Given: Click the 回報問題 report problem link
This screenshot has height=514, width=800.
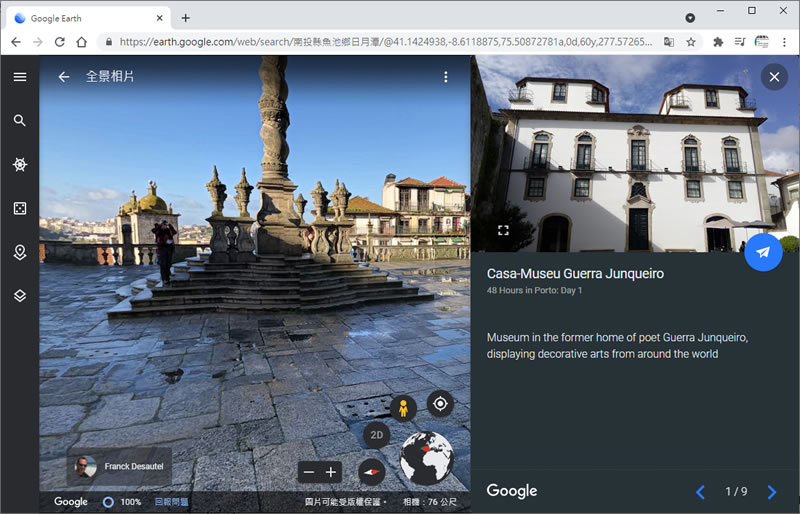Looking at the screenshot, I should [171, 502].
